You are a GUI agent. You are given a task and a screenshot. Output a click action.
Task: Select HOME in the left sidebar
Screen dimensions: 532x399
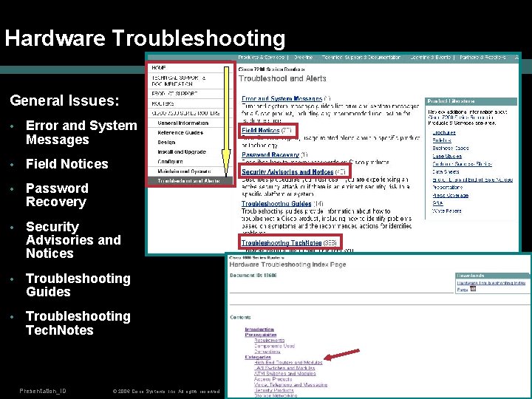[x=158, y=68]
